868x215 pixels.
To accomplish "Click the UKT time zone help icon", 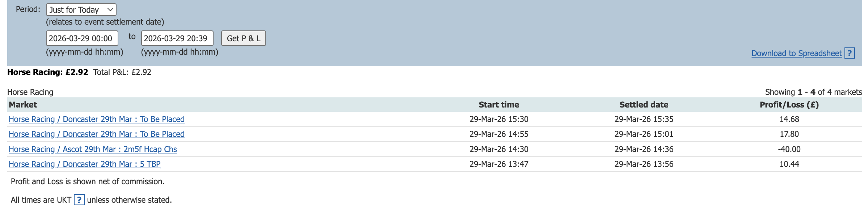I will pos(79,200).
